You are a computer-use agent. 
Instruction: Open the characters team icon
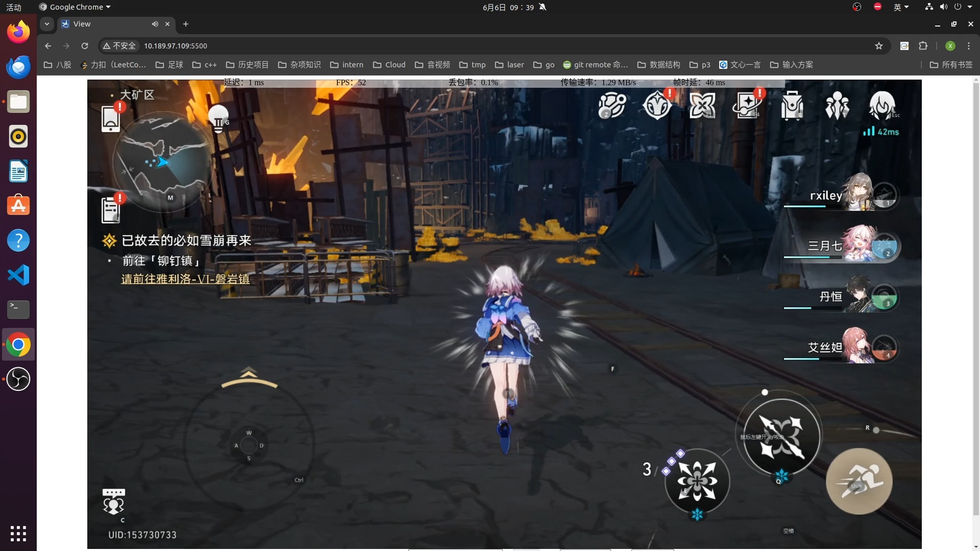click(837, 106)
